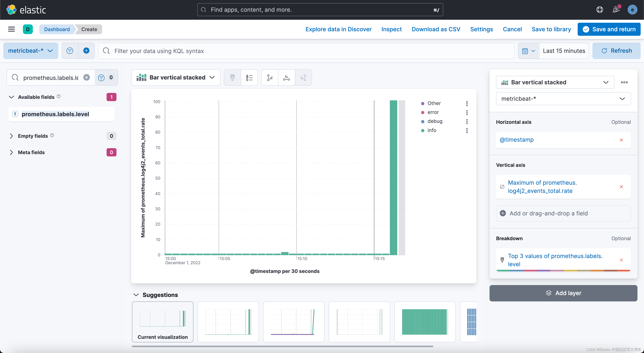The image size is (644, 353).
Task: Open the Last 15 minutes time picker
Action: [564, 51]
